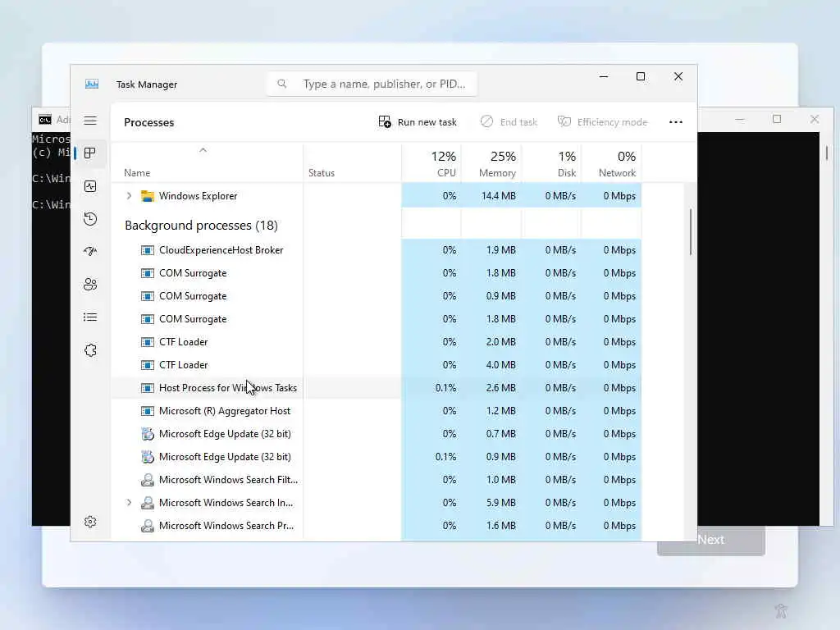Open the Services sidebar icon
840x630 pixels.
[90, 350]
